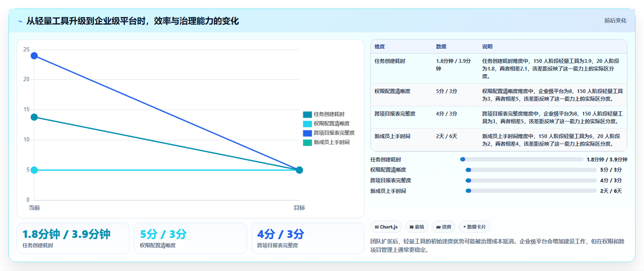The image size is (644, 271).
Task: Click the 4分 / 3分 data card
Action: click(x=308, y=238)
